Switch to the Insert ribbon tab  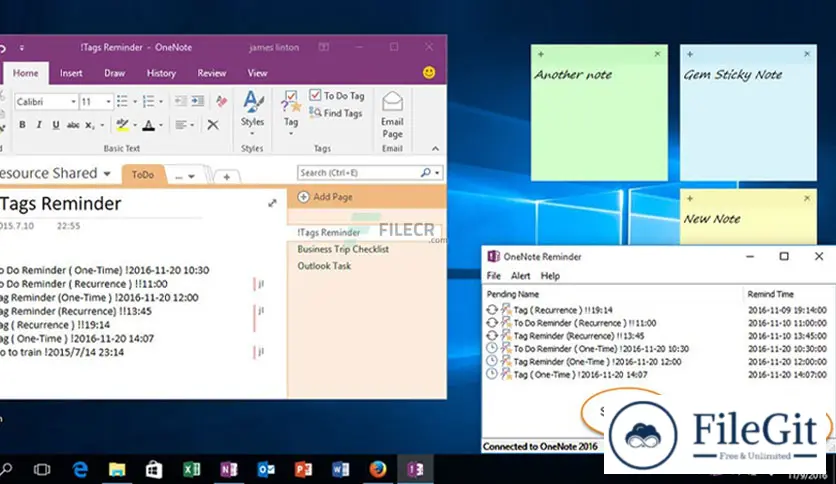tap(71, 73)
